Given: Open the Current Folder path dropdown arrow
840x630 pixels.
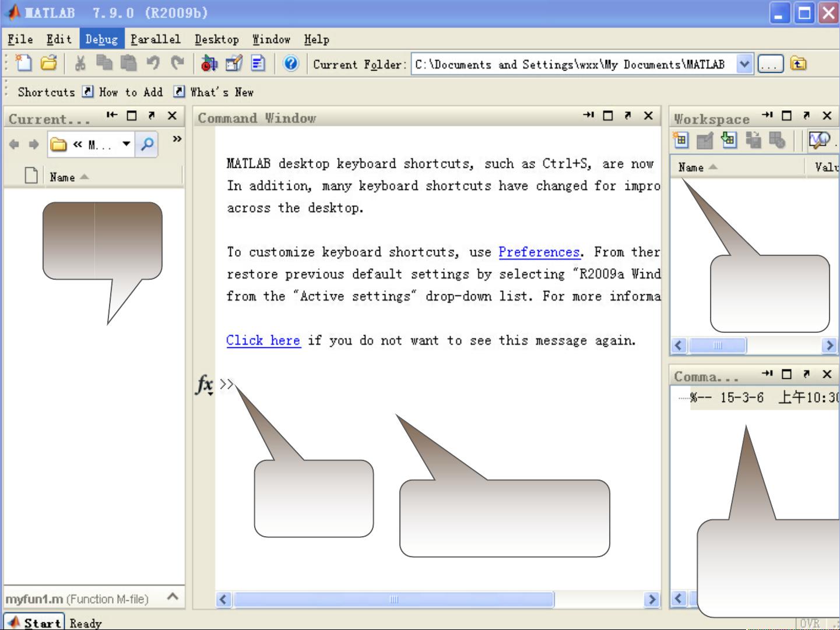Looking at the screenshot, I should (744, 64).
